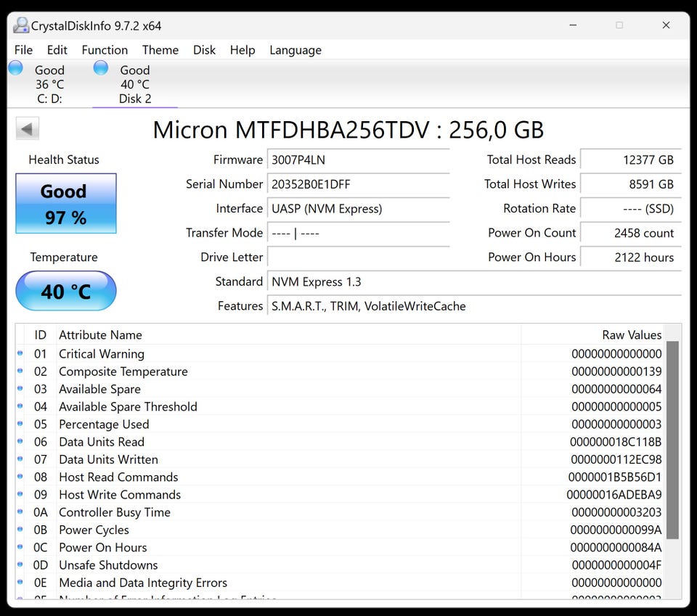The width and height of the screenshot is (697, 616).
Task: Click the status dot beside Power Cycles
Action: [20, 530]
